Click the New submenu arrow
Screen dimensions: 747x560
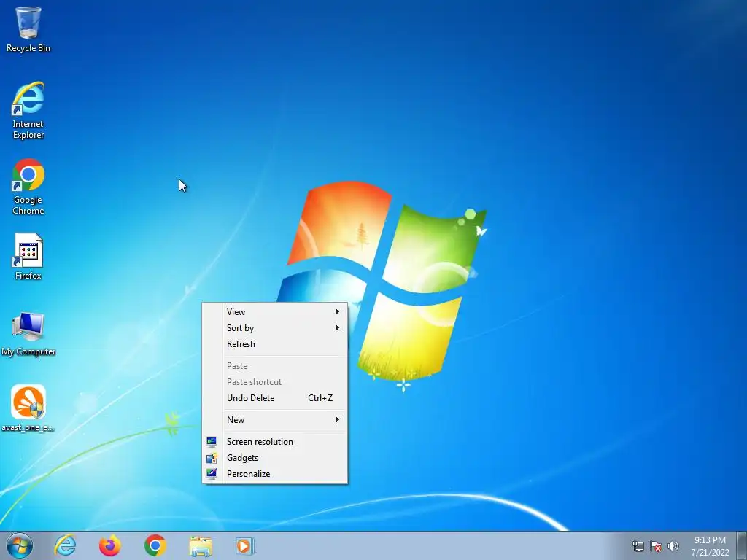(x=337, y=420)
